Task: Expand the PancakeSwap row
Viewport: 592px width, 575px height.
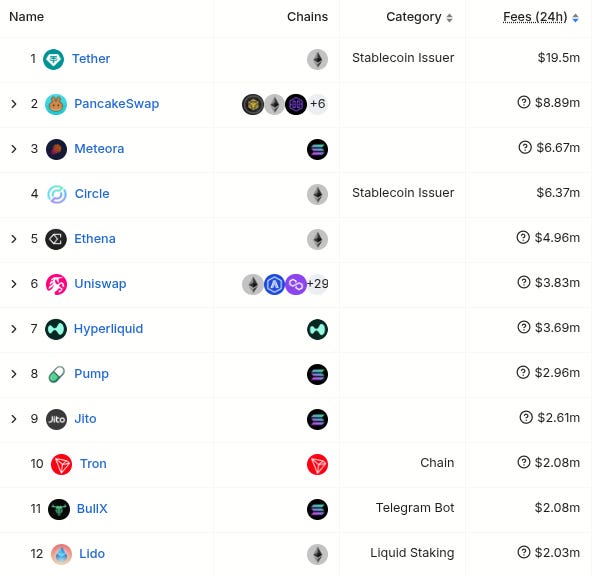Action: point(14,104)
